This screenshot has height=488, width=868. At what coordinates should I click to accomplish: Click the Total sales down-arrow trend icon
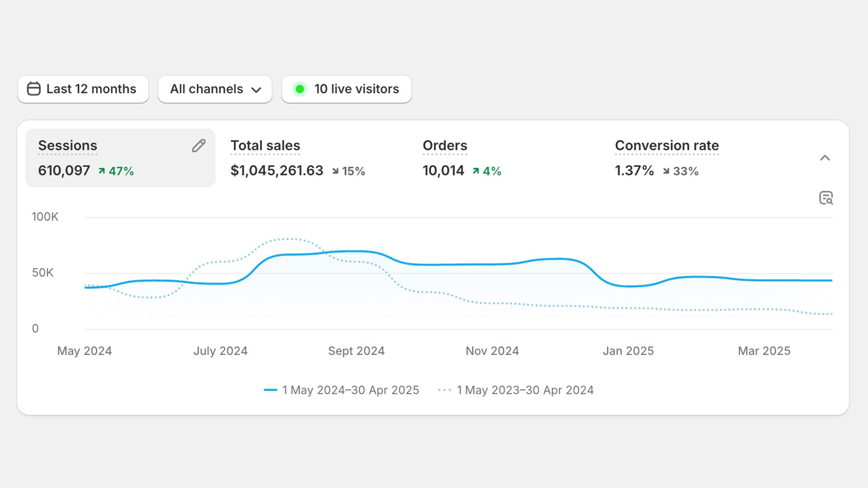[335, 171]
